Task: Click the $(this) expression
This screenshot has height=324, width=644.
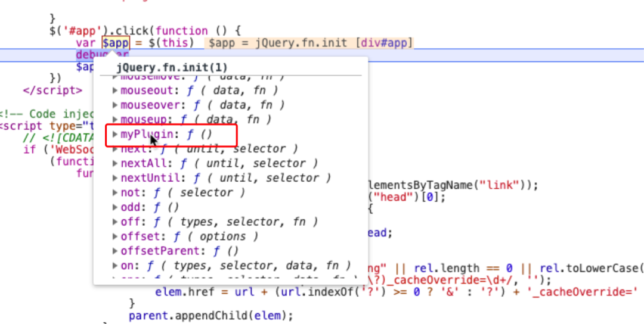Action: click(171, 43)
